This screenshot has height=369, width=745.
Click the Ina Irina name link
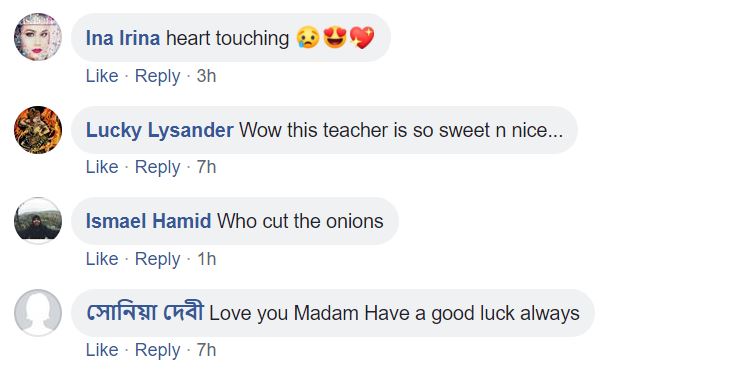[x=123, y=38]
